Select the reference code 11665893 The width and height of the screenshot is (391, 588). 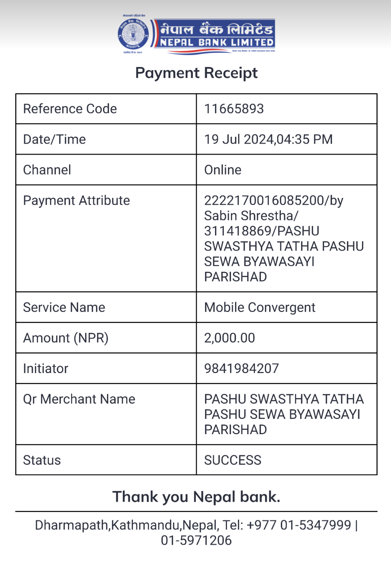click(234, 109)
